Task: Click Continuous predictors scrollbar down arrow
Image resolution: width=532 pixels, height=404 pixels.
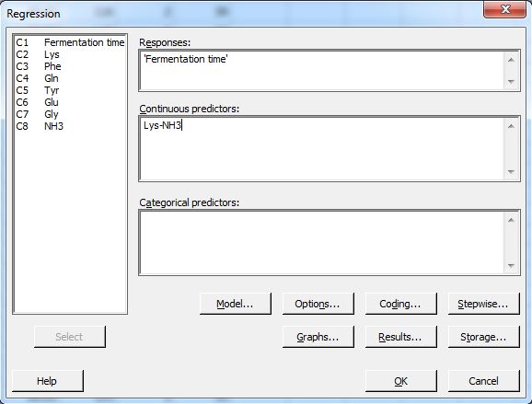Action: point(511,172)
